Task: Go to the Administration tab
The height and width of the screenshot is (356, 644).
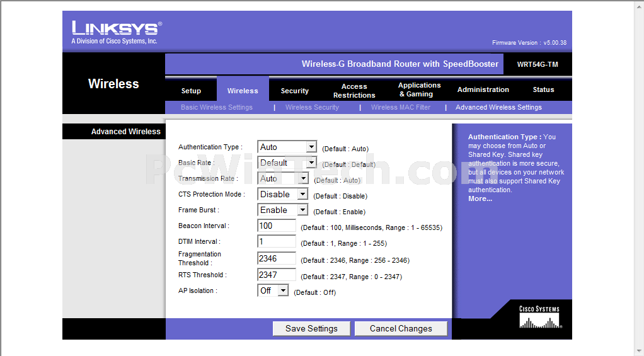Action: (483, 89)
